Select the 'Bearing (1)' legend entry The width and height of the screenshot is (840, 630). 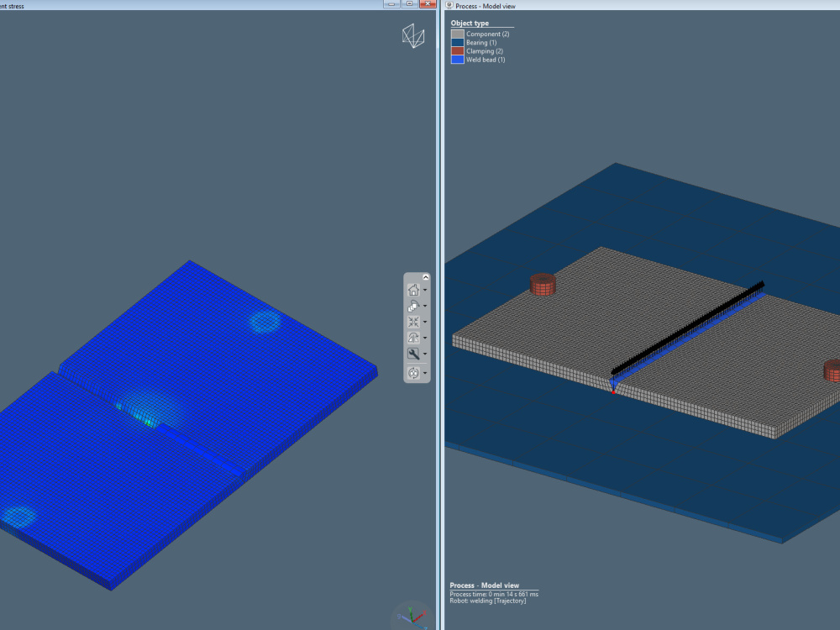(x=481, y=42)
